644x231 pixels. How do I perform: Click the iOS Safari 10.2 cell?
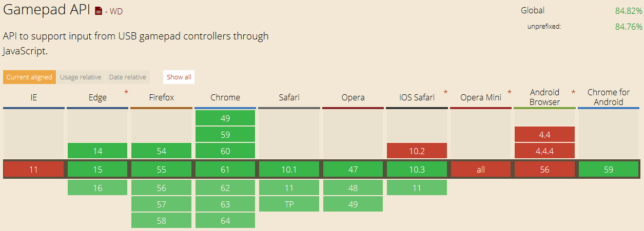pyautogui.click(x=417, y=151)
